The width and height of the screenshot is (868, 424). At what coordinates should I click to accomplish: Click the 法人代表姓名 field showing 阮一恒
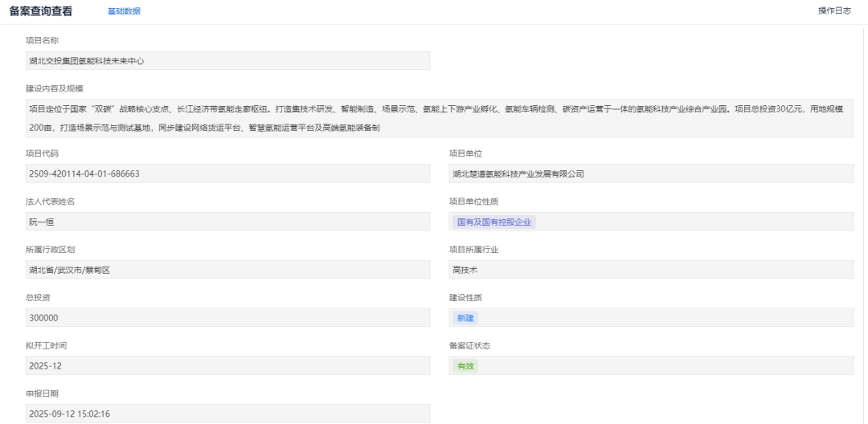pos(227,222)
